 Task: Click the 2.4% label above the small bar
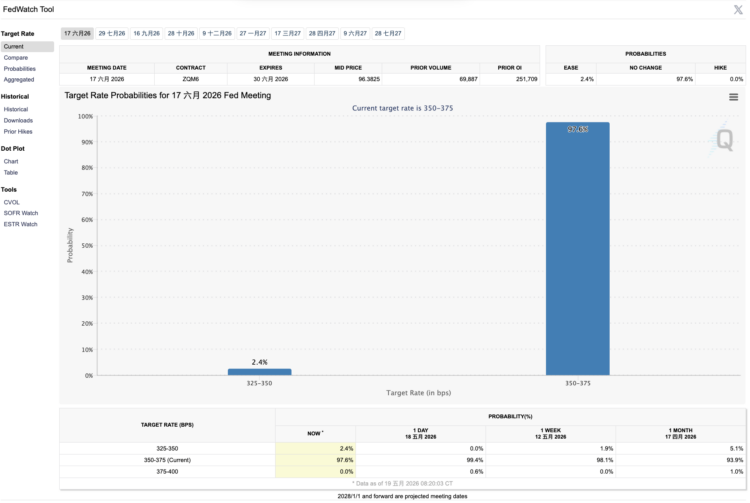[x=260, y=362]
